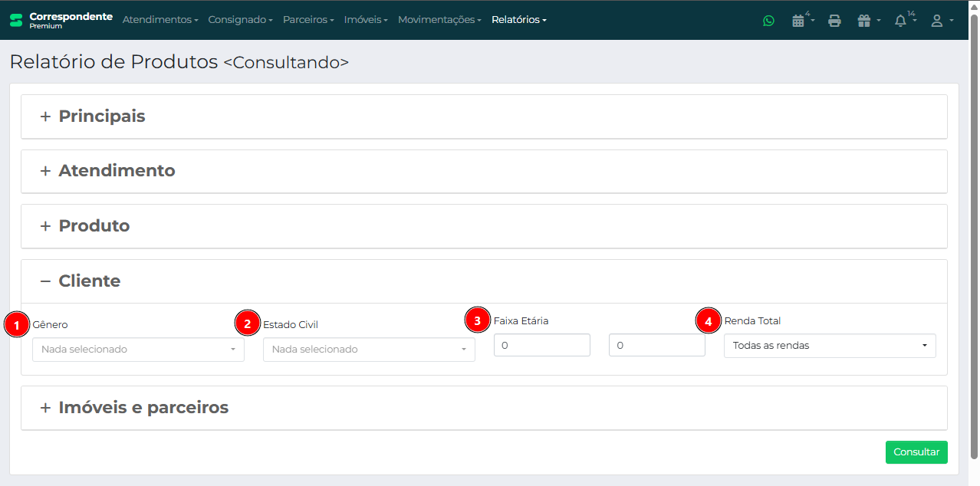Viewport: 980px width, 486px height.
Task: Open the Movimentações menu
Action: coord(439,20)
